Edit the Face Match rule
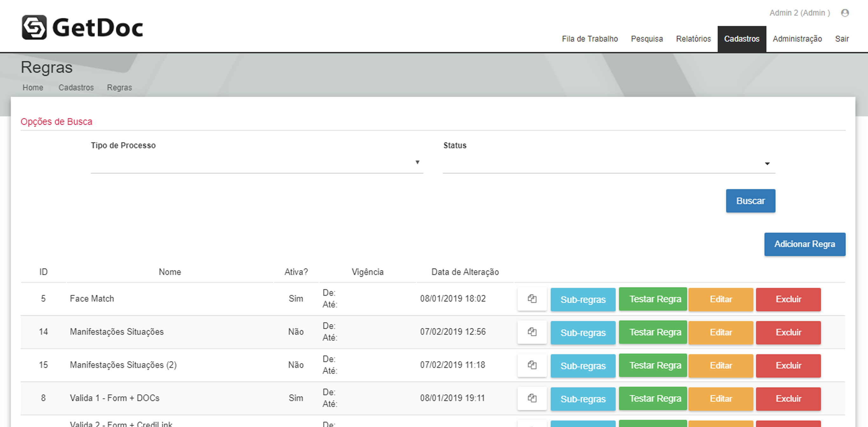Screen dimensions: 868x427 [x=721, y=299]
